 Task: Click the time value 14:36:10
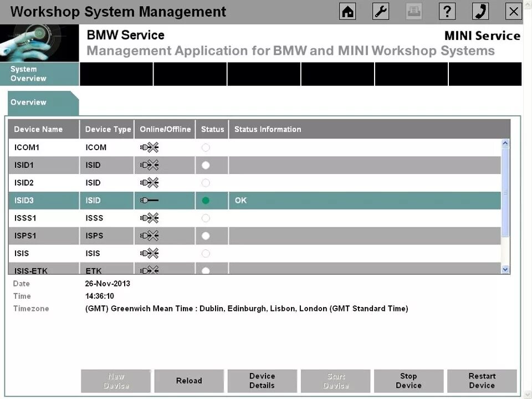[x=100, y=296]
